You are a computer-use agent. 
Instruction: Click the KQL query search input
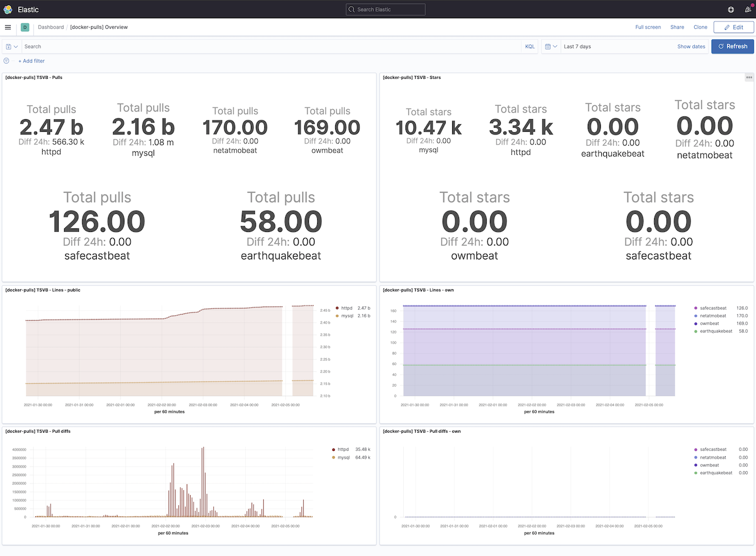tap(272, 47)
